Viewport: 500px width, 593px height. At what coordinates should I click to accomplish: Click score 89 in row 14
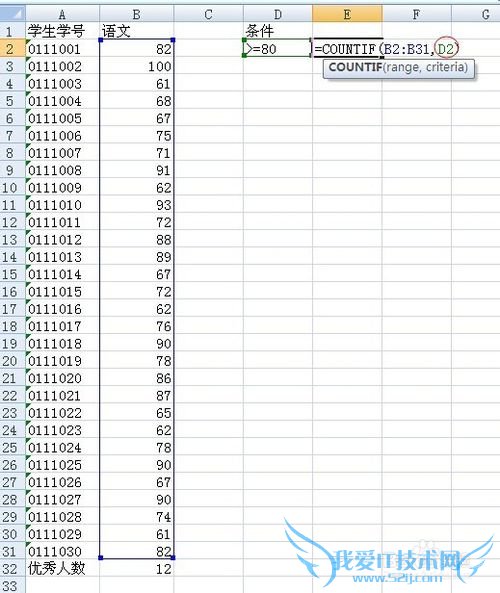pyautogui.click(x=137, y=257)
